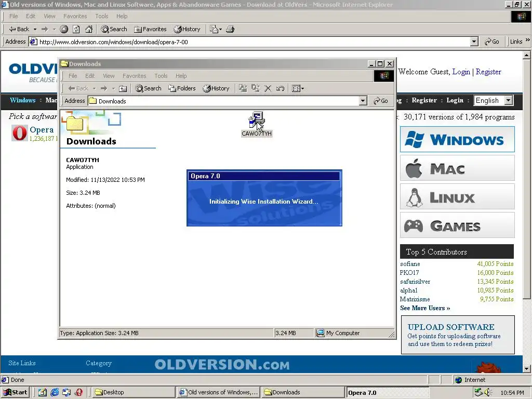Open the Tools menu in Downloads window
Viewport: 532px width, 399px height.
[161, 76]
